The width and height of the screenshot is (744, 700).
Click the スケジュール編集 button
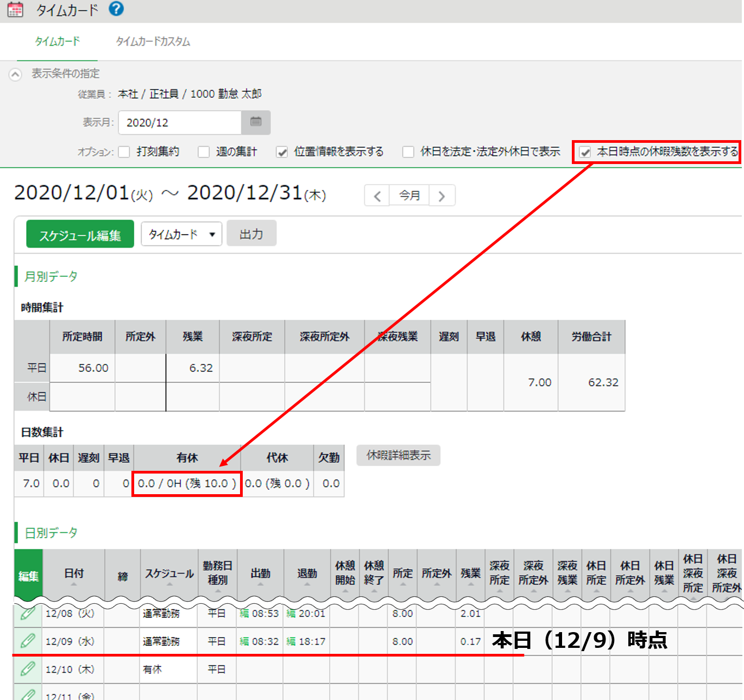[x=80, y=235]
